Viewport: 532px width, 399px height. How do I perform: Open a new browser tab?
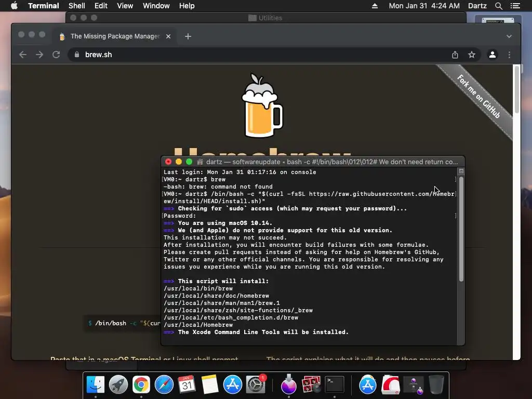pos(188,36)
